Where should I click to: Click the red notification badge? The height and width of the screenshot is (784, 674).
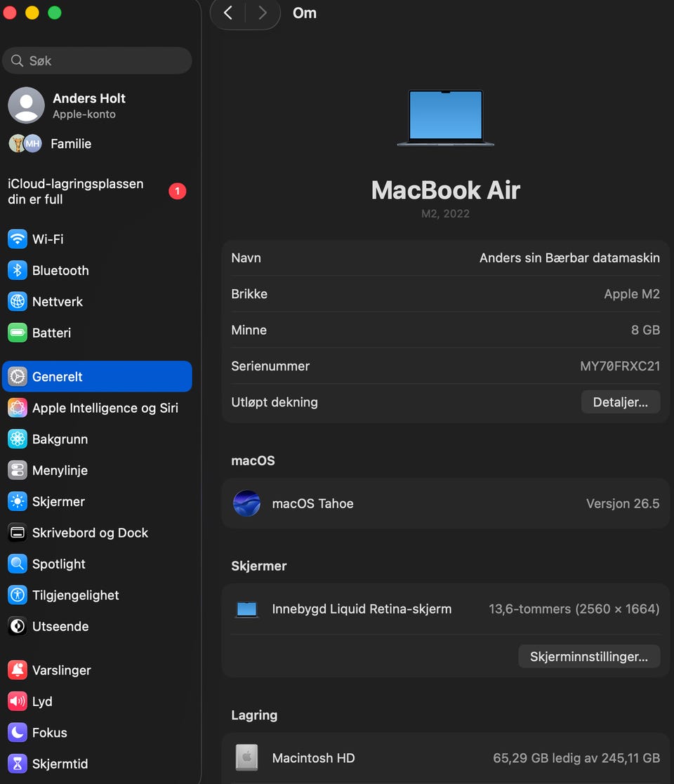(178, 191)
